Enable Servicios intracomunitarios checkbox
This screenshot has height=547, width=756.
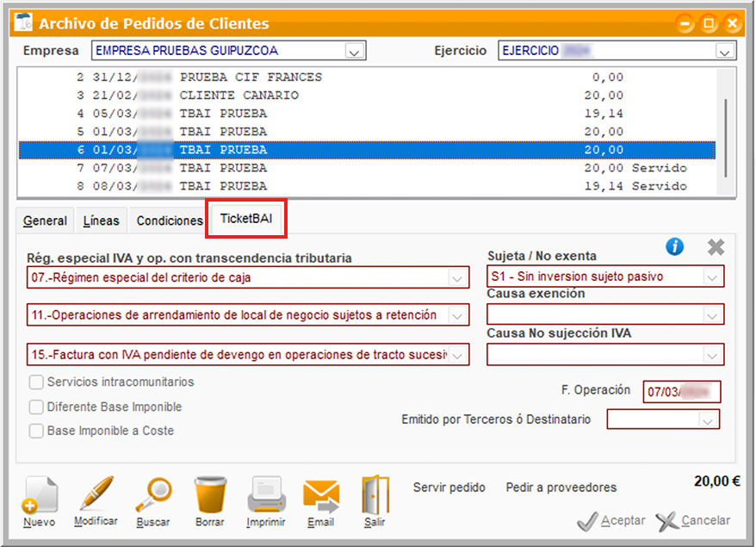pos(36,382)
